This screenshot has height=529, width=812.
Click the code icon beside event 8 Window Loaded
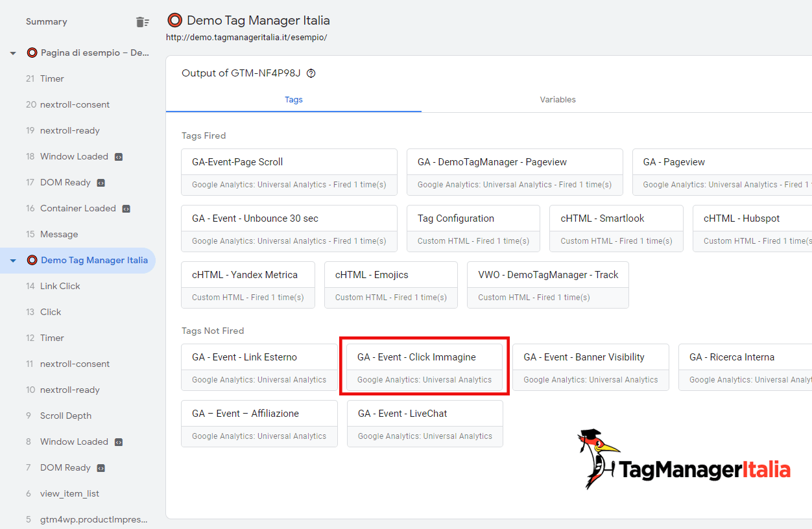[x=119, y=442]
